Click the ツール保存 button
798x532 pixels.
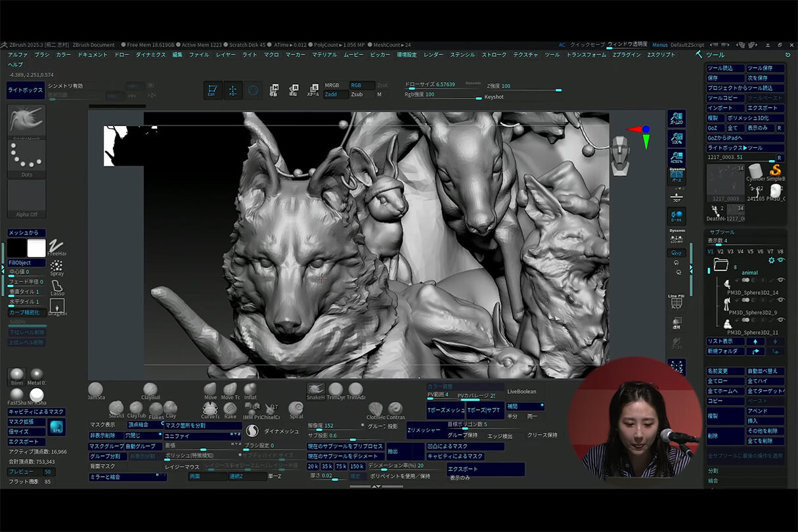765,68
